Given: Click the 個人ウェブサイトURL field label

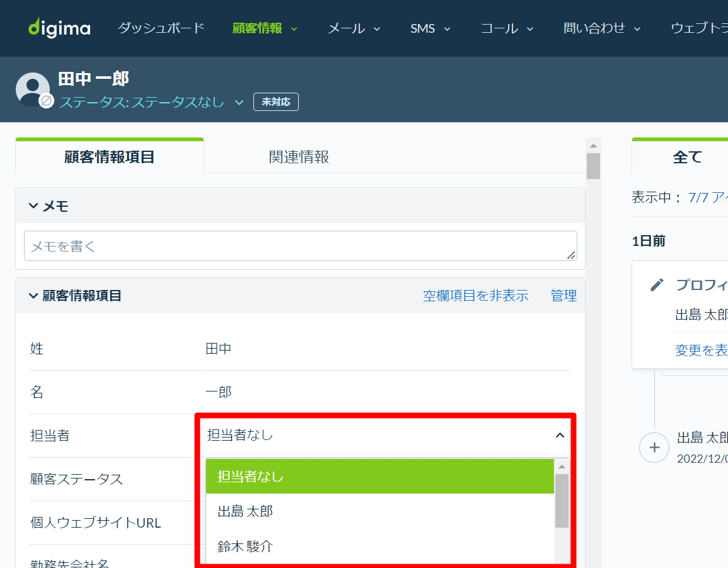Looking at the screenshot, I should click(x=96, y=522).
